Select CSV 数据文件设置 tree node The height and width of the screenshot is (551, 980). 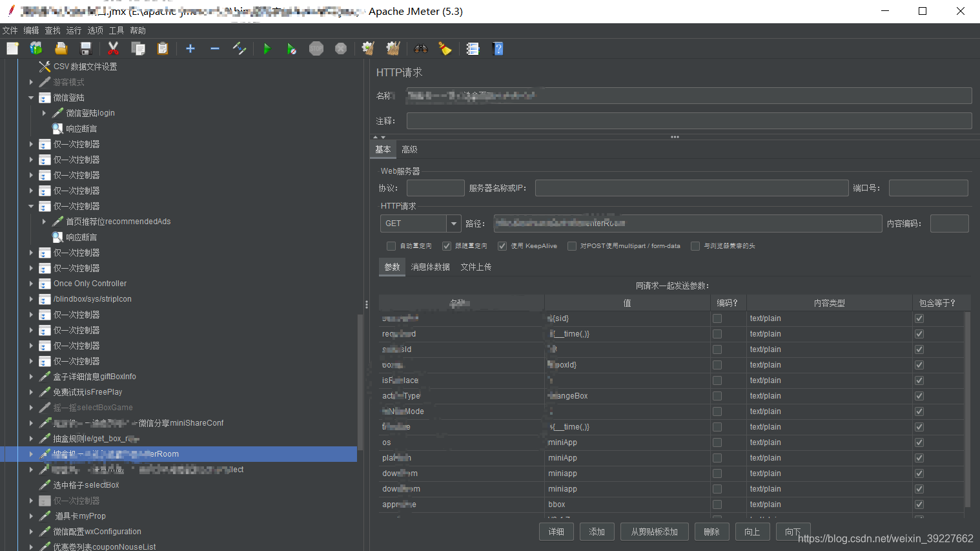pos(85,67)
